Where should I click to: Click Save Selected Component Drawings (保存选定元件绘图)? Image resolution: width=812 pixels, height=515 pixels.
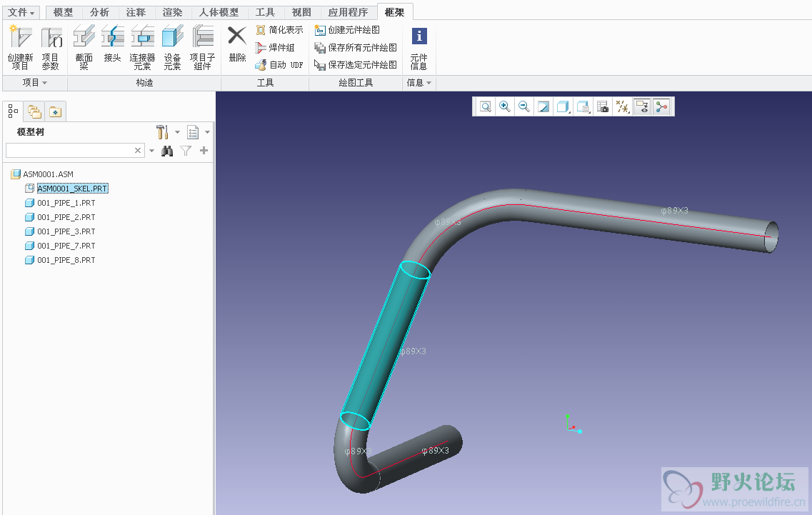click(356, 65)
